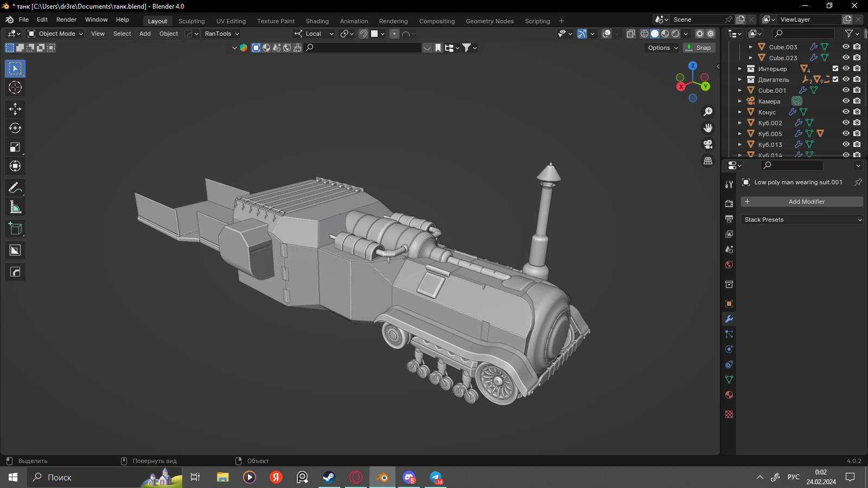
Task: Expand the Двигатель collection in outliner
Action: point(739,80)
